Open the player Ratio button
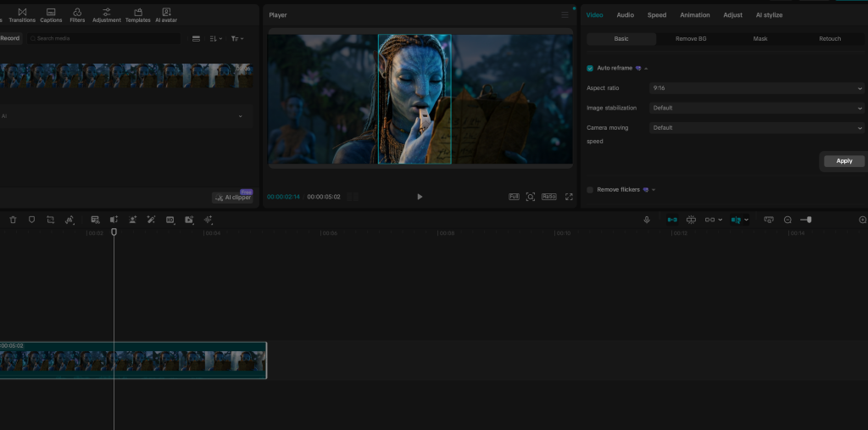This screenshot has height=430, width=868. (x=548, y=197)
